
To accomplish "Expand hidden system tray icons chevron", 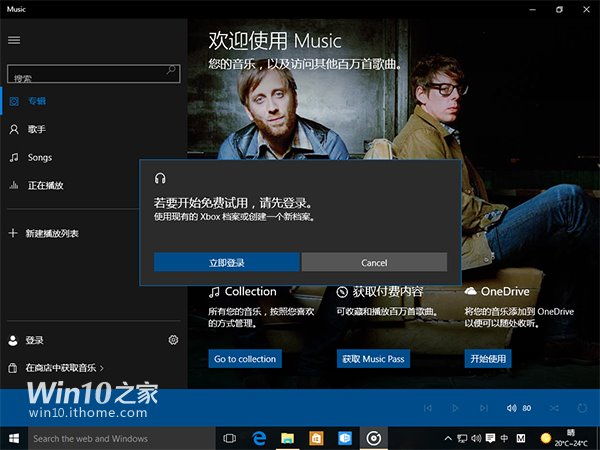I will [448, 439].
